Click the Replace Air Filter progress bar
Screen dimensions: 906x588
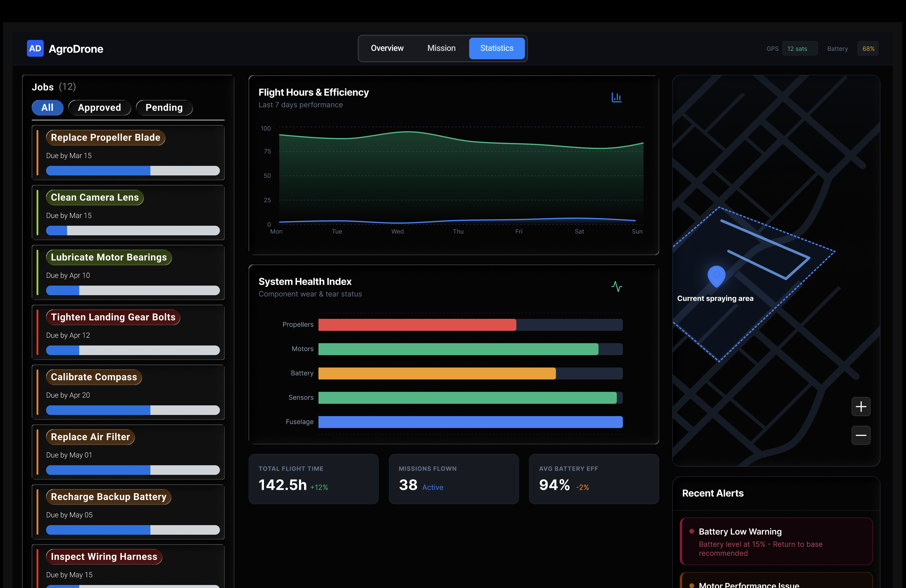click(x=133, y=470)
